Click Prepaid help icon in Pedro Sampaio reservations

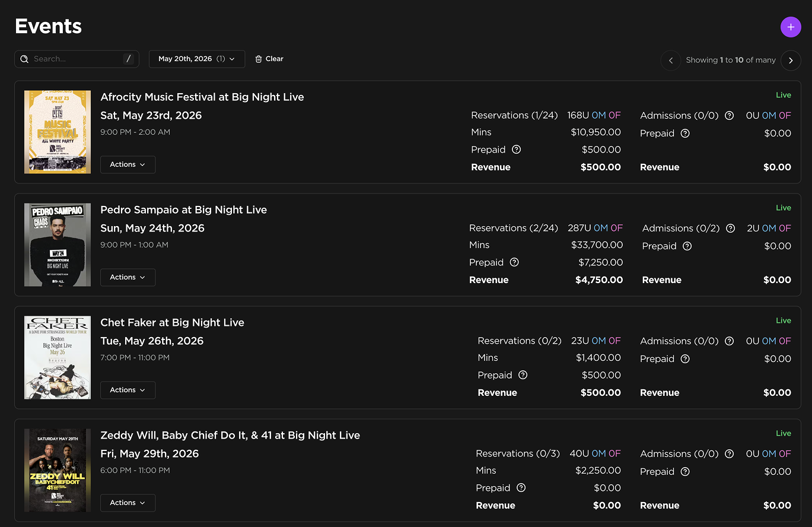pos(514,262)
